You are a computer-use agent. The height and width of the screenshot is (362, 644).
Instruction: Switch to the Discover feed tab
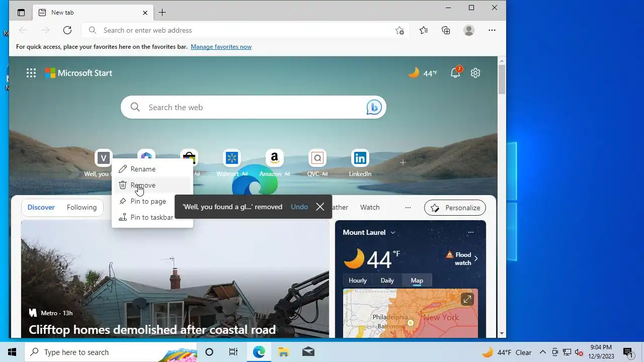coord(41,207)
